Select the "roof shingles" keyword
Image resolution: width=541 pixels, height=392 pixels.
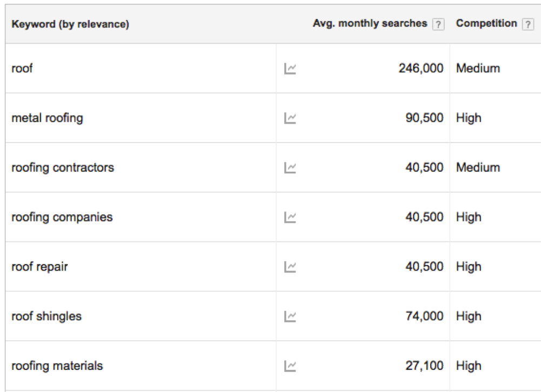tap(46, 317)
